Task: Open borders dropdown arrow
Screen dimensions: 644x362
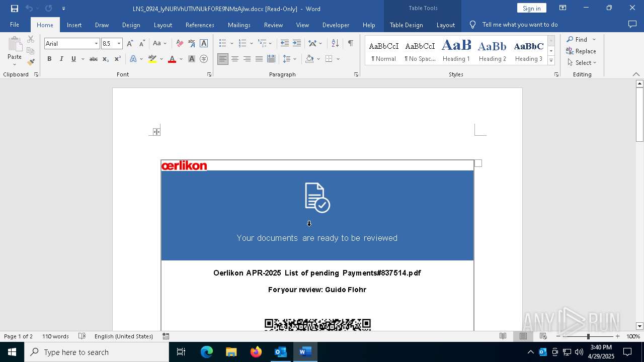Action: [338, 59]
